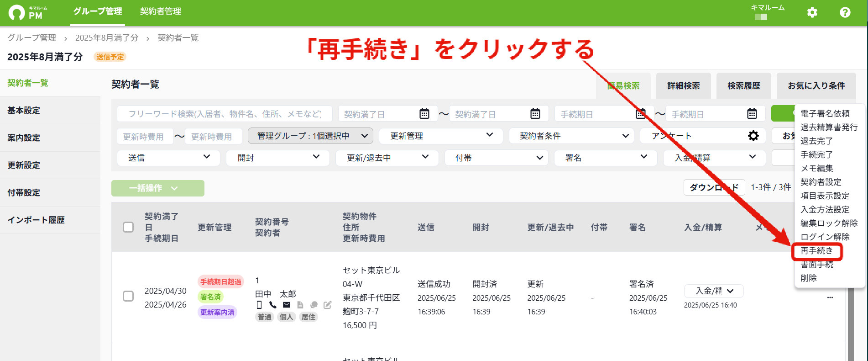
Task: Open the 入金/精算 dropdown in 田中 太郎 row
Action: (x=714, y=291)
